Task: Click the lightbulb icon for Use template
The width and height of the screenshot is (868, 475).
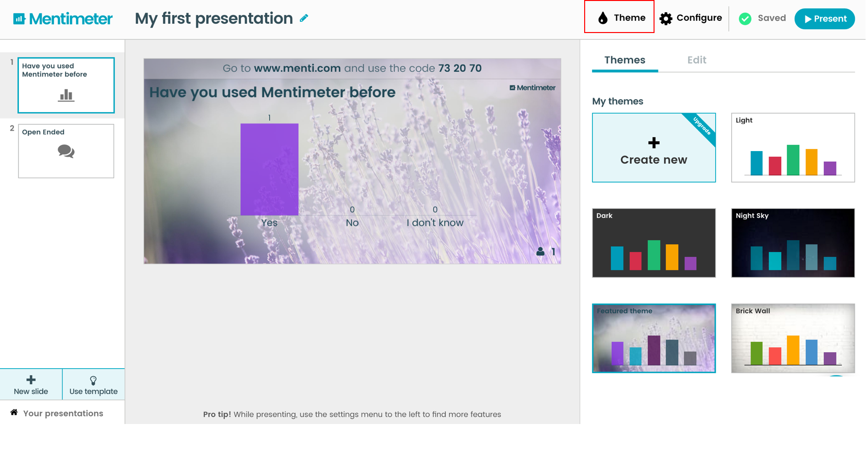Action: click(93, 380)
